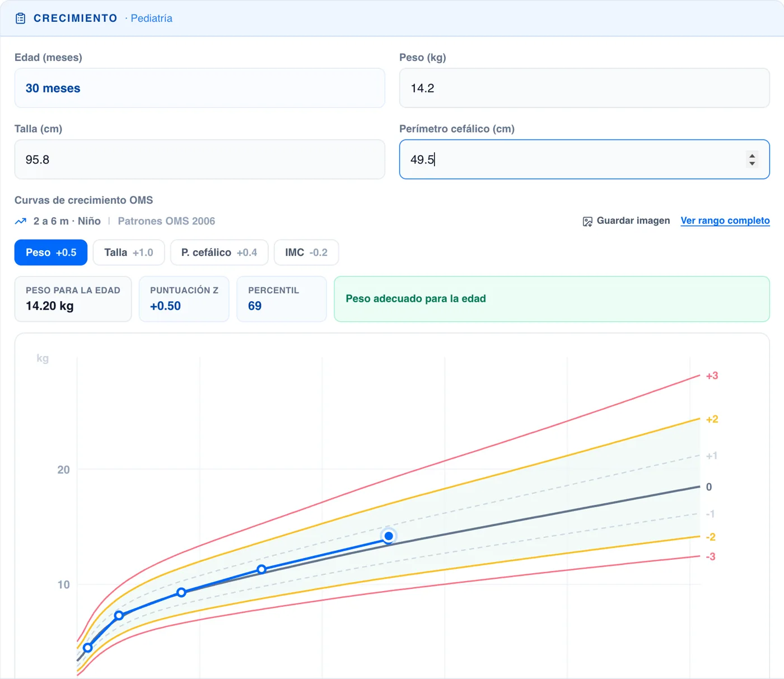The width and height of the screenshot is (784, 679).
Task: Click the Percentil 69 card
Action: [282, 299]
